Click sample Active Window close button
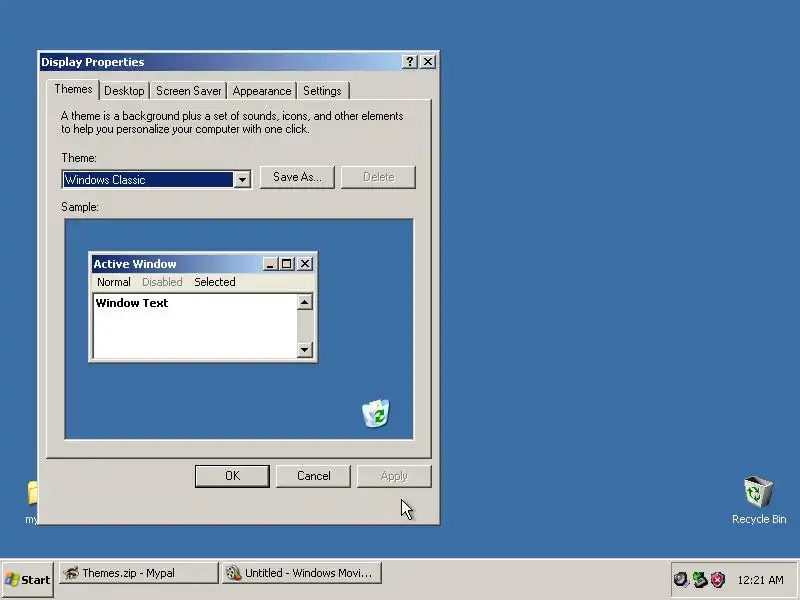 pyautogui.click(x=305, y=264)
